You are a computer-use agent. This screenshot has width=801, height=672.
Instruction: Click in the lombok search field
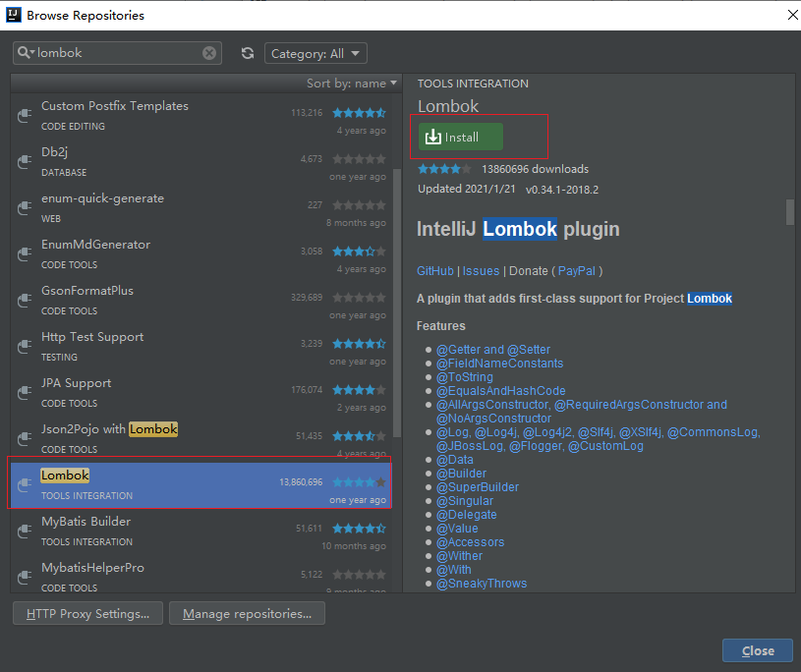coord(118,53)
